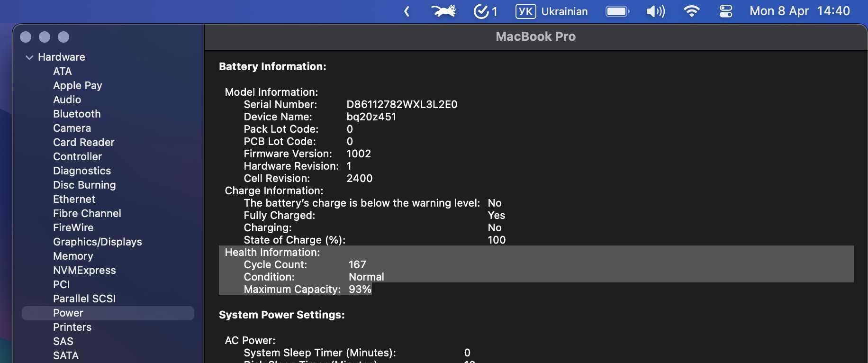Open the FireWire entry
This screenshot has width=868, height=363.
73,227
